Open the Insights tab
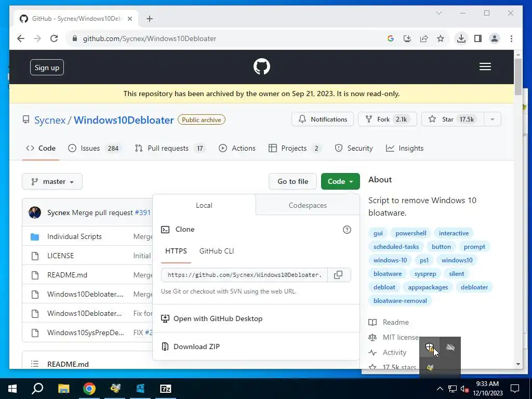Viewport: 532px width, 399px height. click(x=405, y=148)
